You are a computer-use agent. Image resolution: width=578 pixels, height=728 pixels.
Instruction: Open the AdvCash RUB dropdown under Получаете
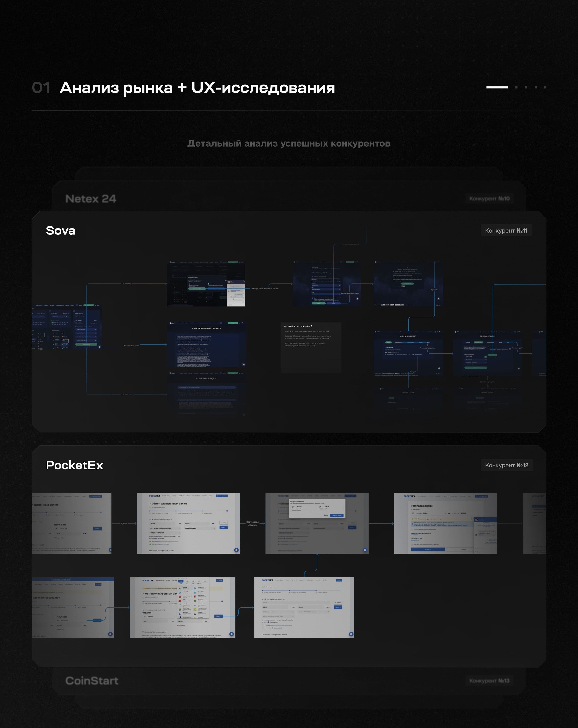point(71,528)
